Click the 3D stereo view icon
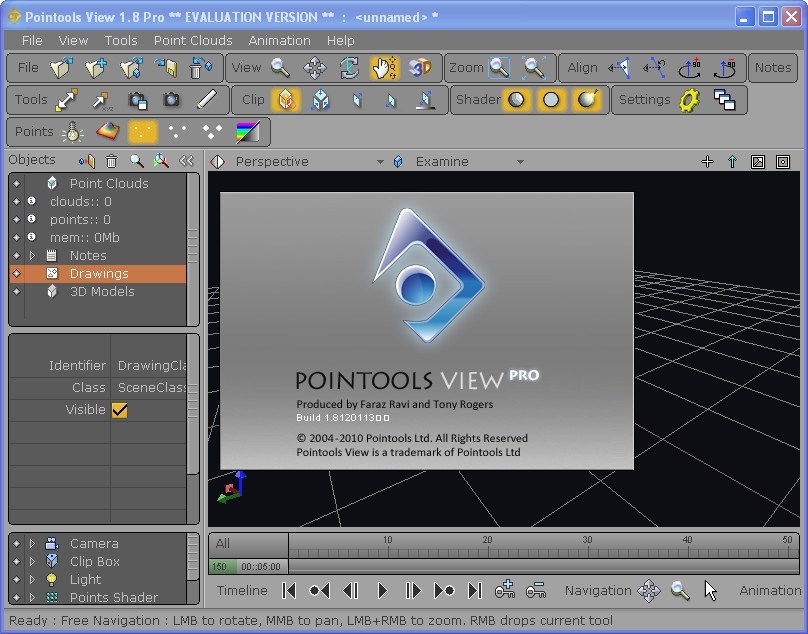808x634 pixels. point(419,68)
